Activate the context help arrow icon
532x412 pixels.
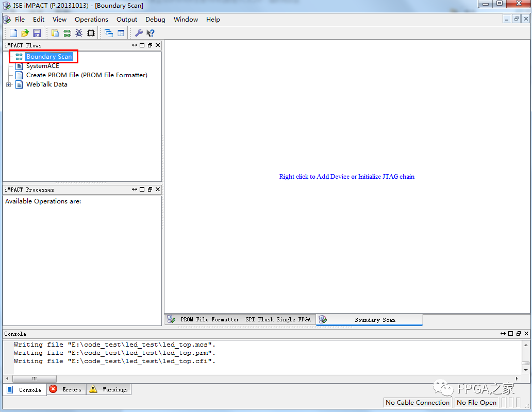click(x=150, y=32)
